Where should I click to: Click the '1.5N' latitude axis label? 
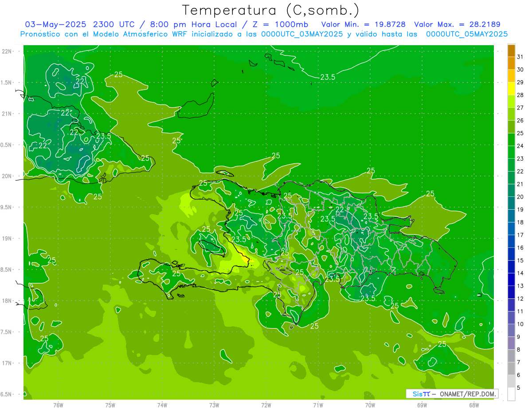coord(7,82)
